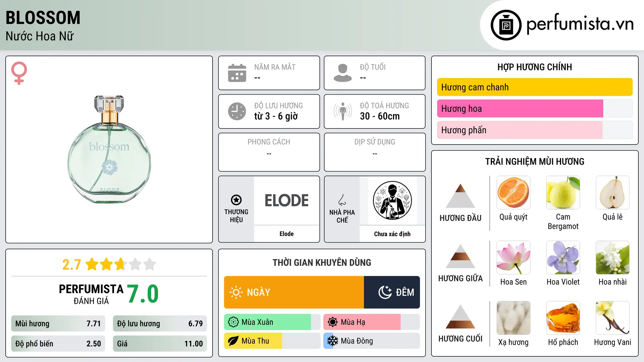The height and width of the screenshot is (362, 644).
Task: Click the Hương Giữa pyramid icon
Action: coord(460,256)
